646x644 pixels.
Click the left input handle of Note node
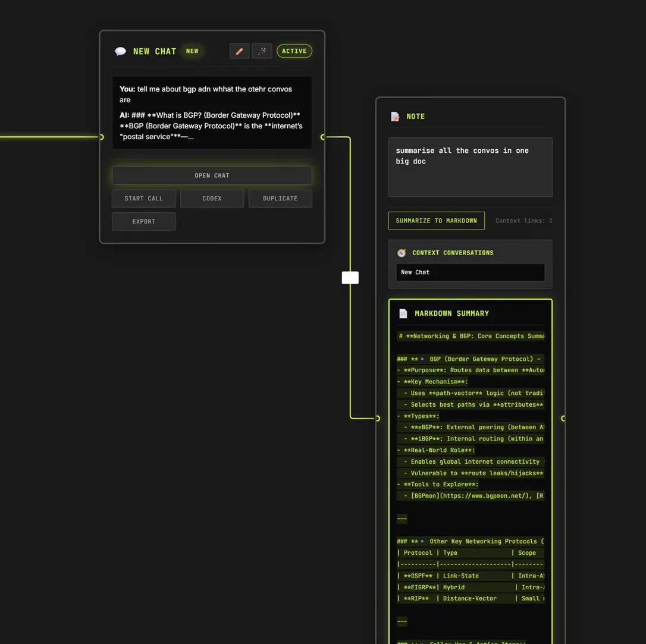click(378, 419)
